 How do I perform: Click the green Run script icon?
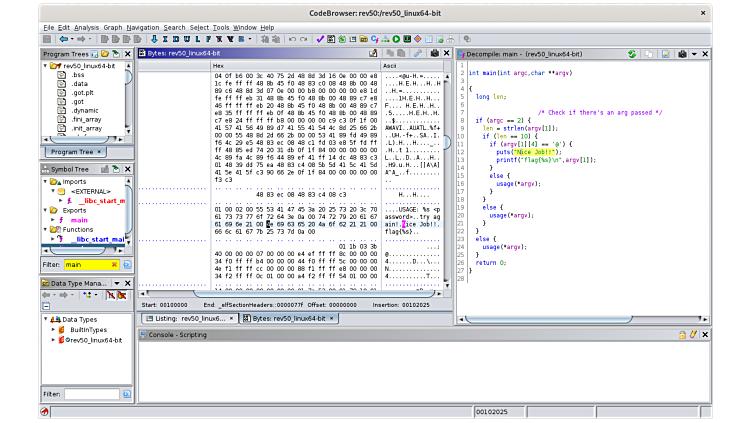(x=396, y=39)
